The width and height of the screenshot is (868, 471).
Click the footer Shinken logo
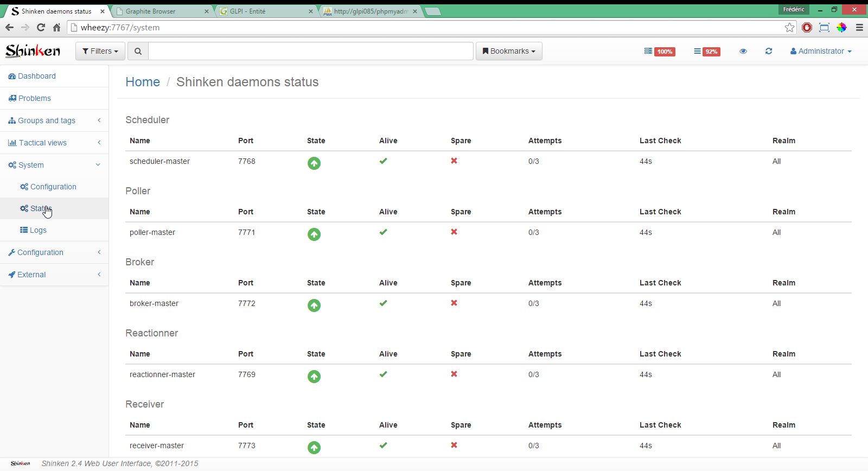[x=20, y=463]
